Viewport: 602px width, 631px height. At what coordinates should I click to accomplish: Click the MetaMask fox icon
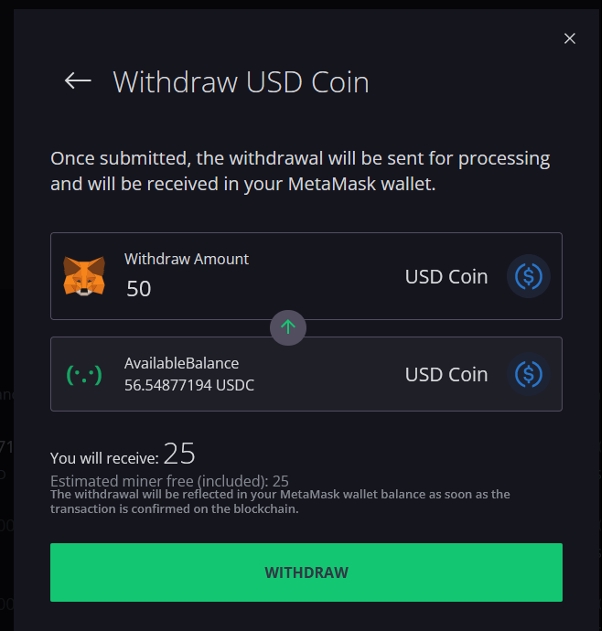point(84,276)
